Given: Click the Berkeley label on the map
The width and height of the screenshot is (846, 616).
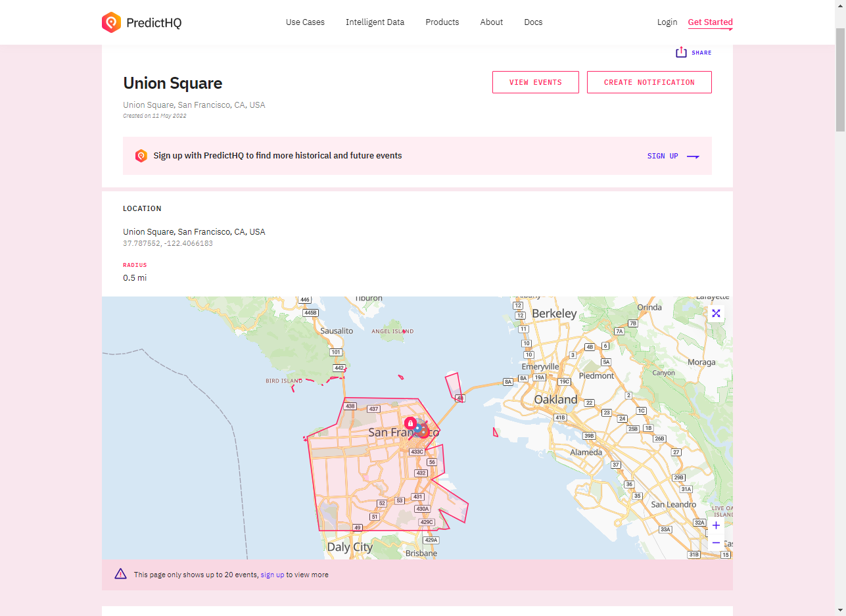Looking at the screenshot, I should point(554,314).
